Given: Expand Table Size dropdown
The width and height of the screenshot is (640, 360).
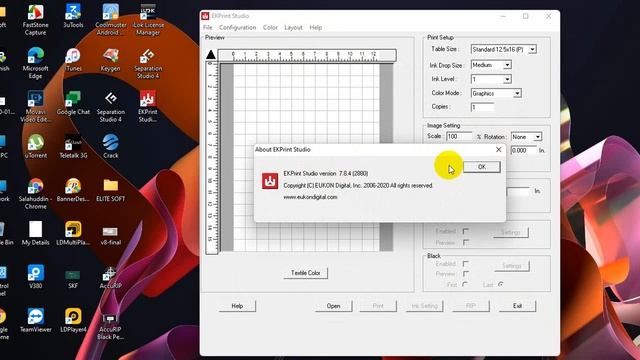Looking at the screenshot, I should [532, 49].
